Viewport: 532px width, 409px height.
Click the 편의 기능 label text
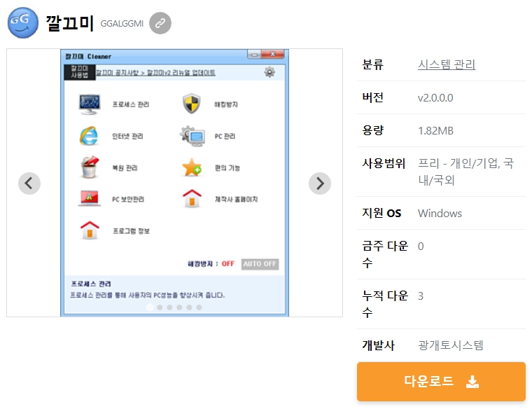click(227, 167)
